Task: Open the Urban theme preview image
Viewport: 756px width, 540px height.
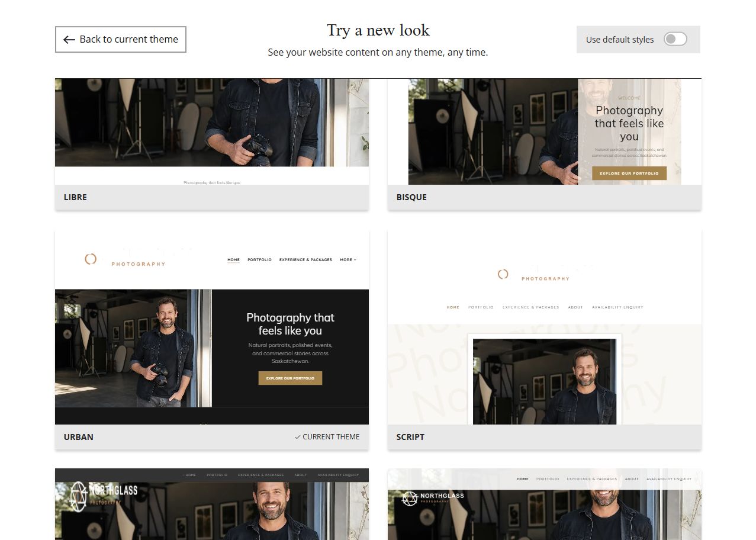Action: coord(212,327)
